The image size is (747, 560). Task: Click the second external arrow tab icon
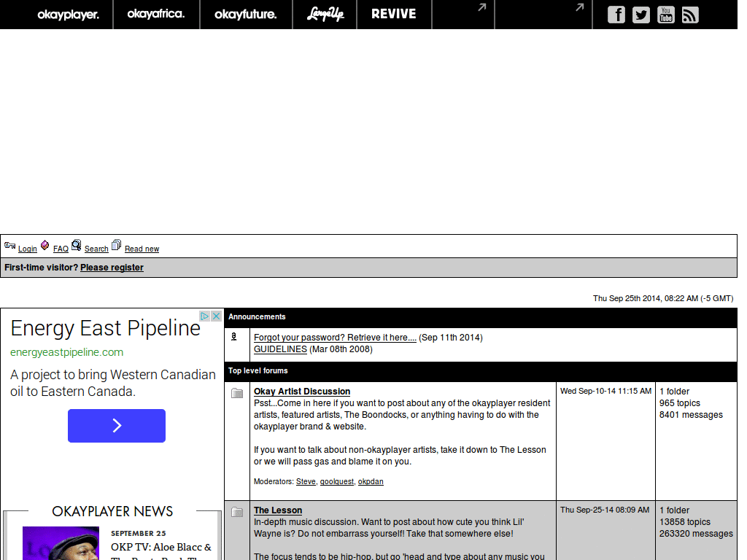click(579, 7)
